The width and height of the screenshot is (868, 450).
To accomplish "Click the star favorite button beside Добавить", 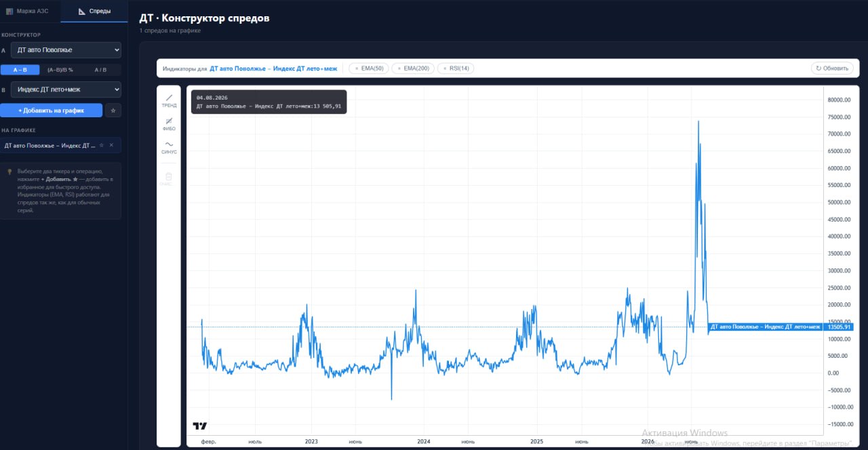I will click(x=113, y=110).
